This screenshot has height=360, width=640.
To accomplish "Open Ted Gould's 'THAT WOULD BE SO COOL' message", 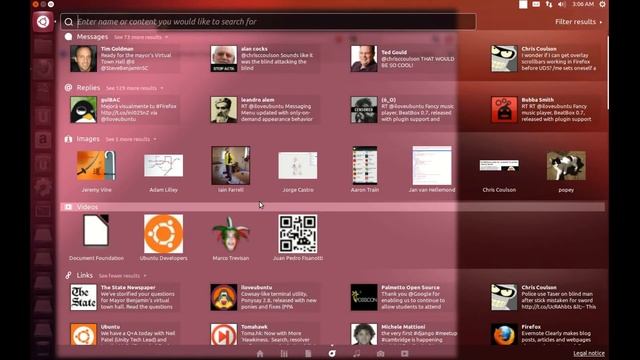I will 404,58.
